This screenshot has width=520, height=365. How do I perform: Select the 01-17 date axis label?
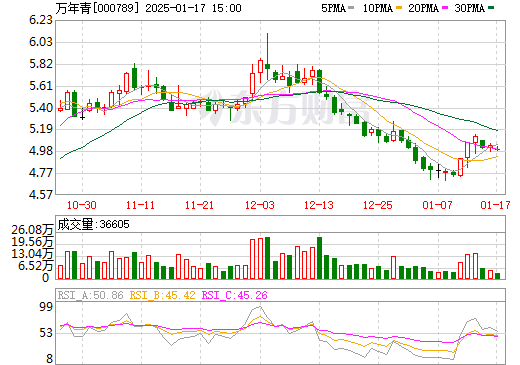pos(495,205)
